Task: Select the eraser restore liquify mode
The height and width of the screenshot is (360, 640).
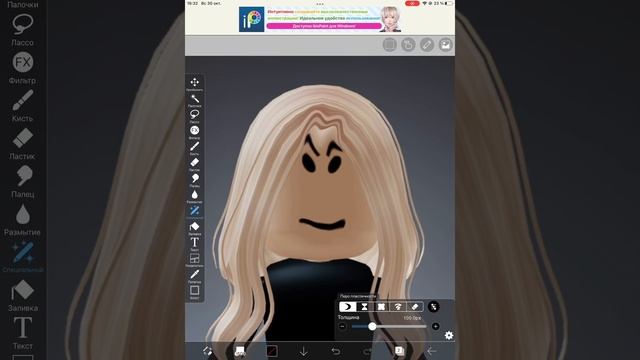Action: coord(415,307)
